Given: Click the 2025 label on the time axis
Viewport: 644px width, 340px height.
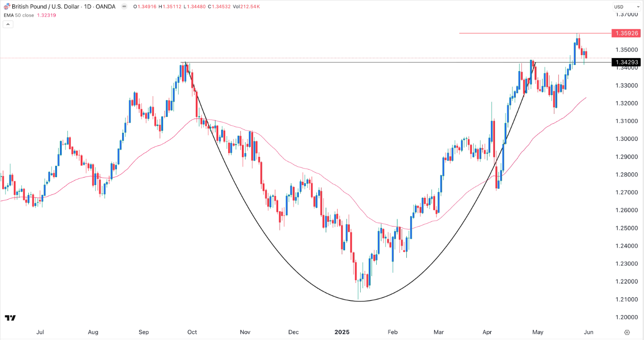Looking at the screenshot, I should tap(342, 332).
